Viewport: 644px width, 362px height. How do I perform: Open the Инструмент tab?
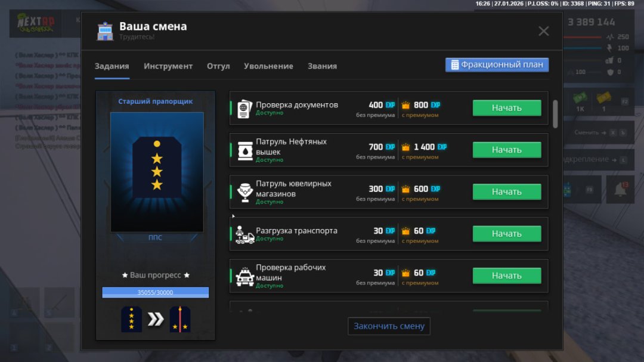point(168,66)
